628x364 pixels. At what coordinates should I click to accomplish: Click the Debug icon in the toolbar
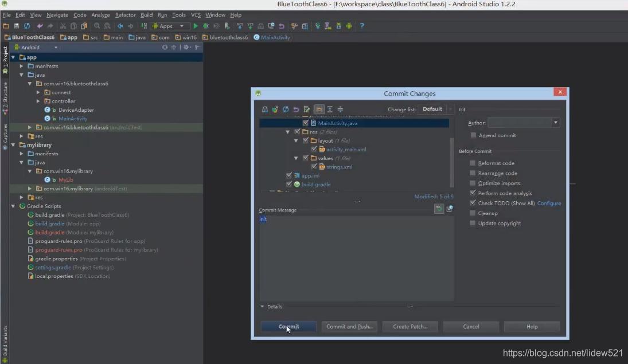[x=205, y=26]
